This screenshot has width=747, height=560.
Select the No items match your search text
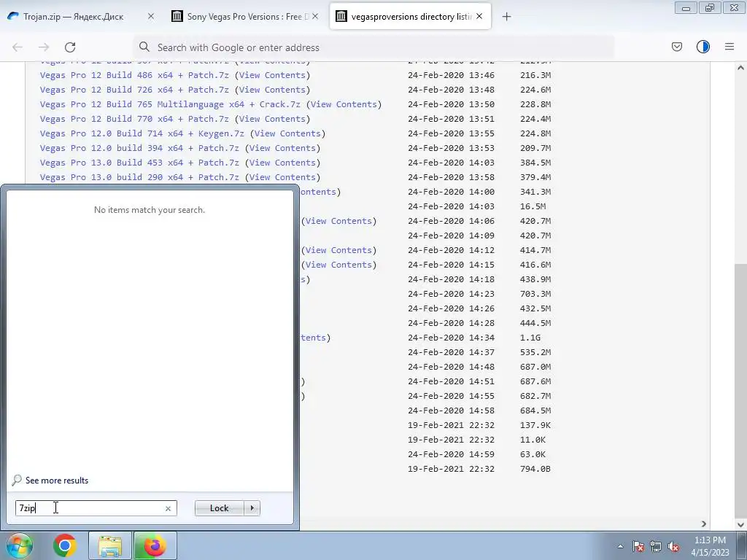click(x=150, y=210)
